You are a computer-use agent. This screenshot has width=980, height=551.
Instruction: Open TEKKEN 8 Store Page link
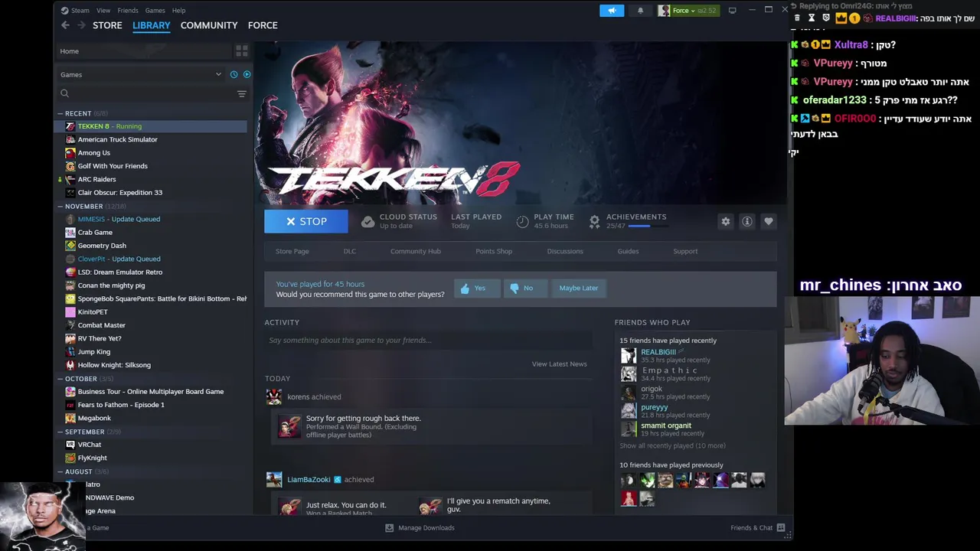(x=292, y=251)
